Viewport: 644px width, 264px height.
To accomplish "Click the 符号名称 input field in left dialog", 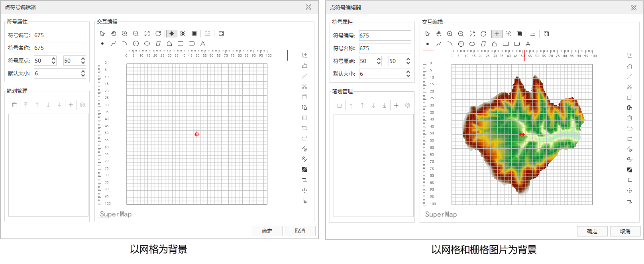I will tap(60, 48).
